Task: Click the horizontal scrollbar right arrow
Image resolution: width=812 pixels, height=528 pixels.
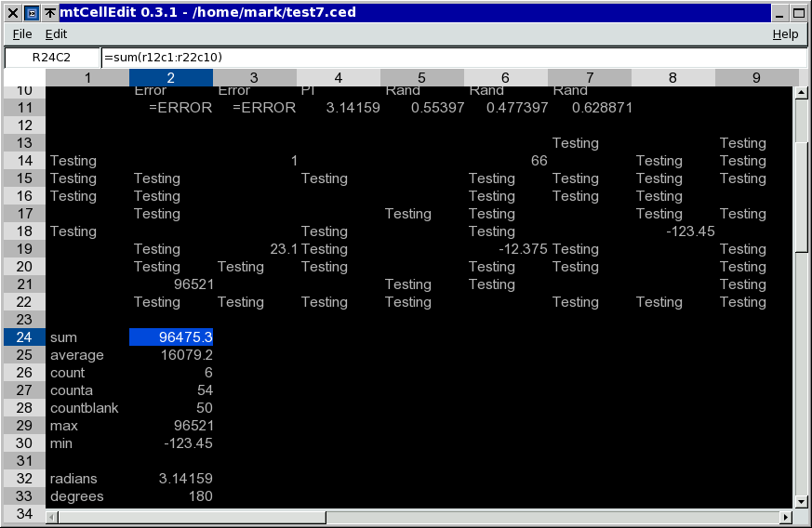Action: click(x=785, y=517)
